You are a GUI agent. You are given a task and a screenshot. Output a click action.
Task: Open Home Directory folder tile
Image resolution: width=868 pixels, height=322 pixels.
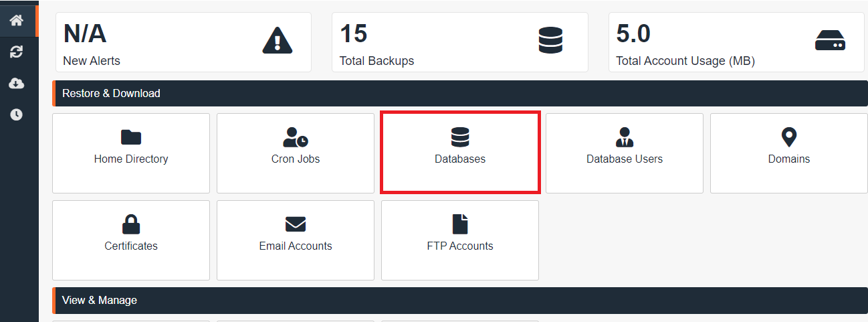[x=131, y=153]
